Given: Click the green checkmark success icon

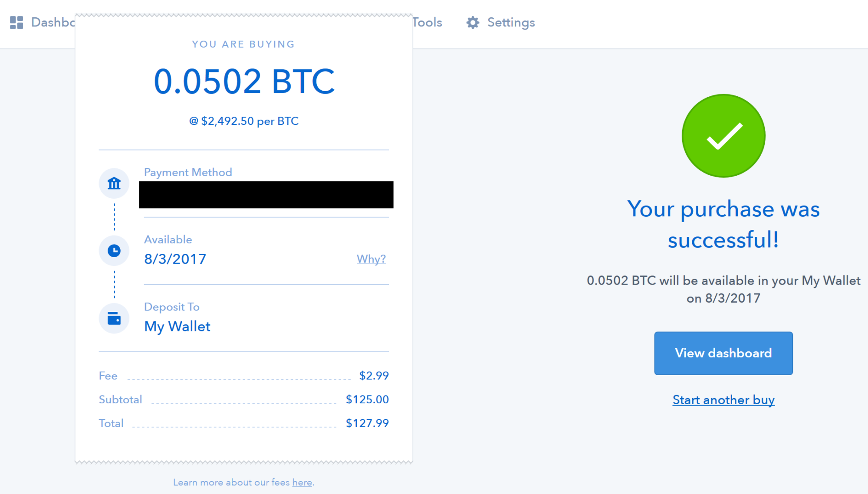Looking at the screenshot, I should [723, 135].
